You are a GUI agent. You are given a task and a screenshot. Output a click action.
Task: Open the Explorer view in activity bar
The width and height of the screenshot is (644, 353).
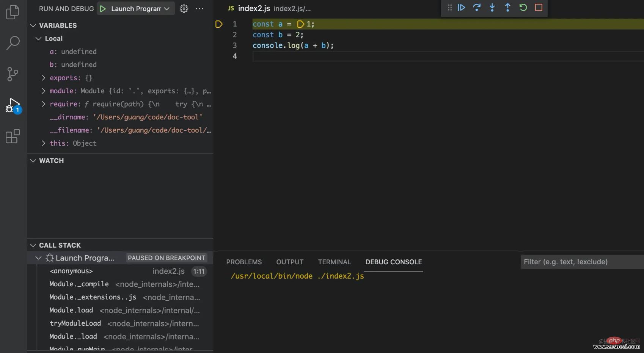pyautogui.click(x=13, y=12)
